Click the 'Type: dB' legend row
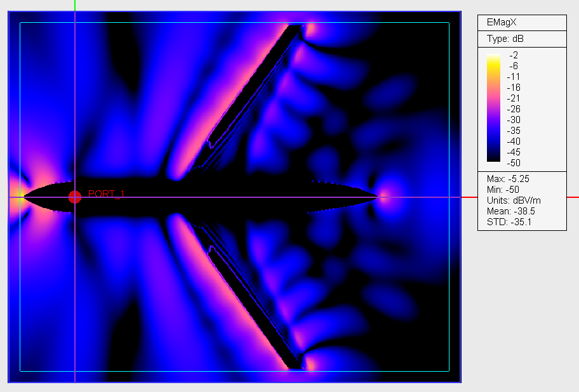This screenshot has width=579, height=392. click(x=522, y=39)
